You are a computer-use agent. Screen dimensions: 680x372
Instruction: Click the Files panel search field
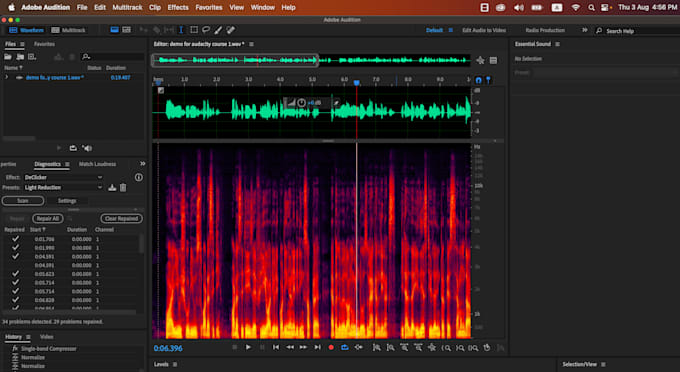pyautogui.click(x=114, y=57)
